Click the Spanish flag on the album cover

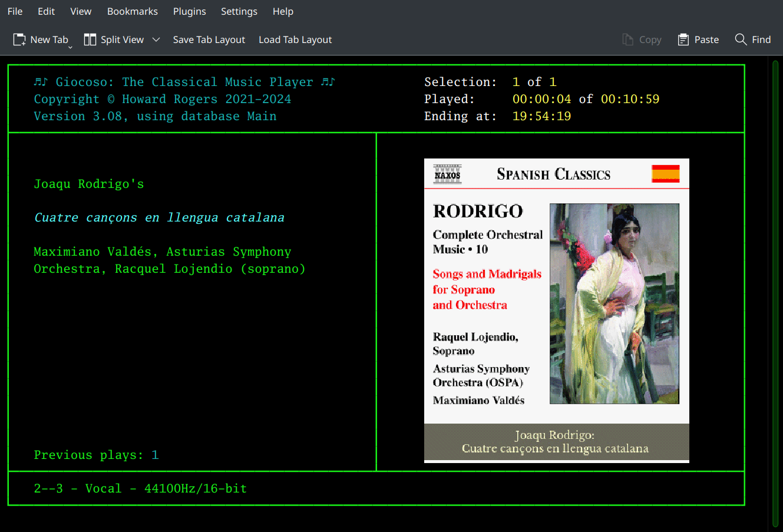665,174
